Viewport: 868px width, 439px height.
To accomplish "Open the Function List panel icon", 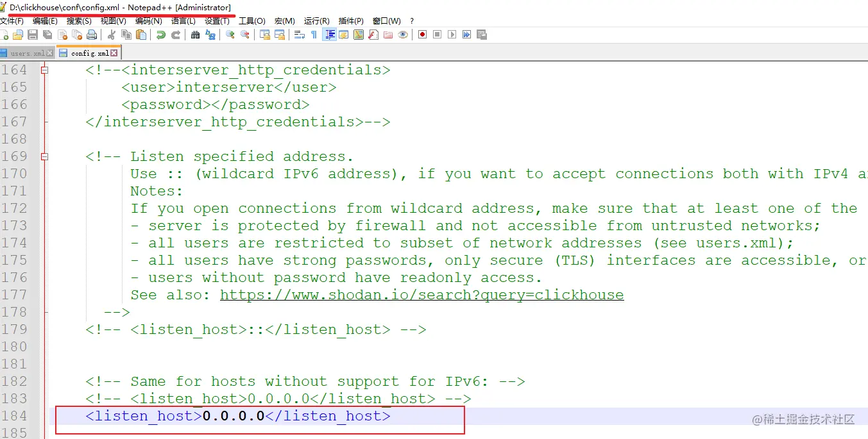I will (x=373, y=35).
